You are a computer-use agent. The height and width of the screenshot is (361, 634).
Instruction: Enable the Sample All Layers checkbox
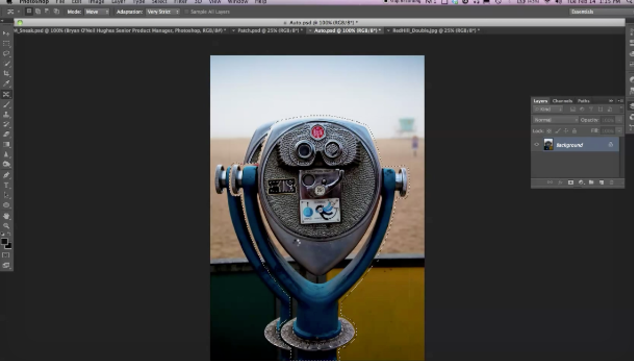point(187,12)
